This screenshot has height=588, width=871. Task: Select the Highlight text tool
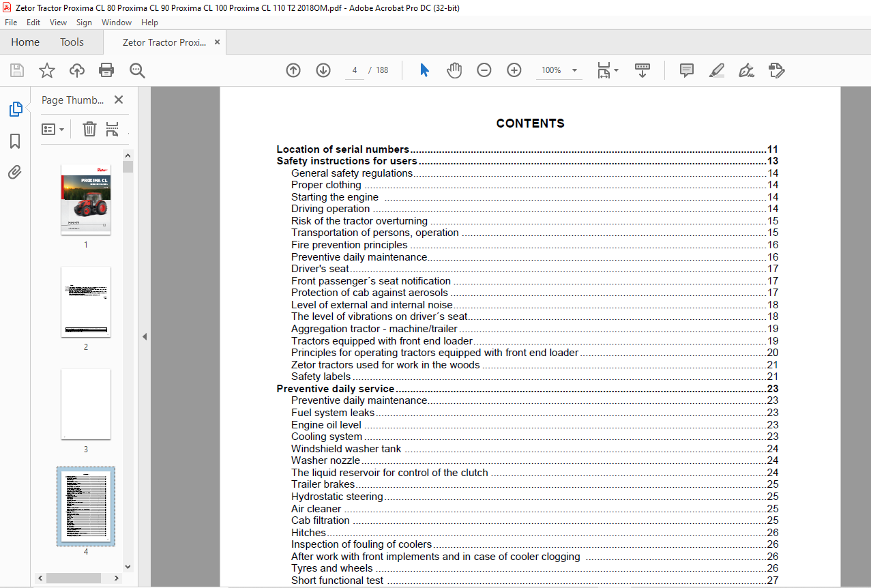click(x=716, y=70)
